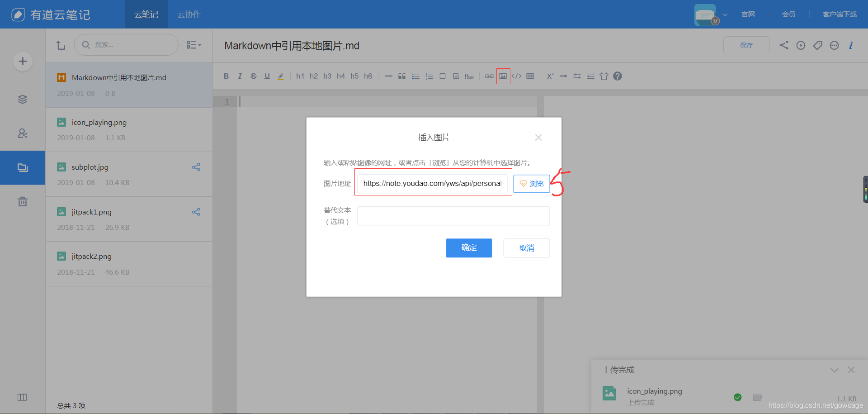
Task: Select jitpack2.png in note list
Action: click(129, 264)
